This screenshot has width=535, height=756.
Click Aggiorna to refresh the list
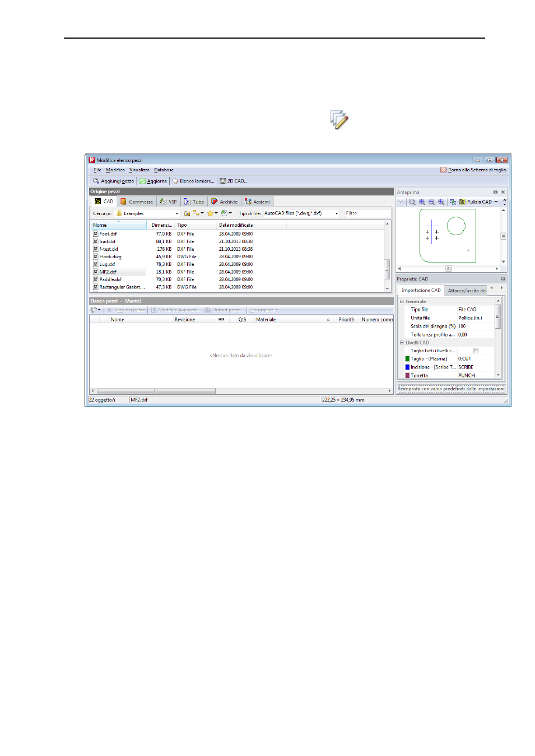153,181
